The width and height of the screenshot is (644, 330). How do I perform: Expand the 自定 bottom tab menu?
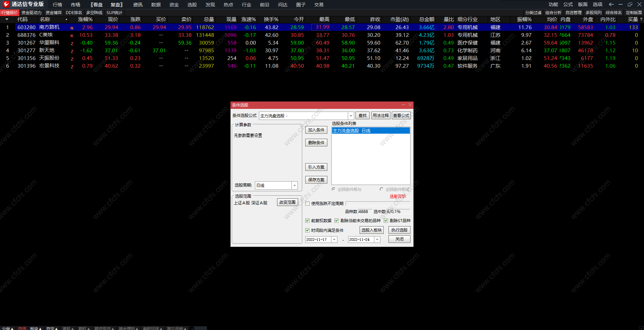tap(52, 328)
